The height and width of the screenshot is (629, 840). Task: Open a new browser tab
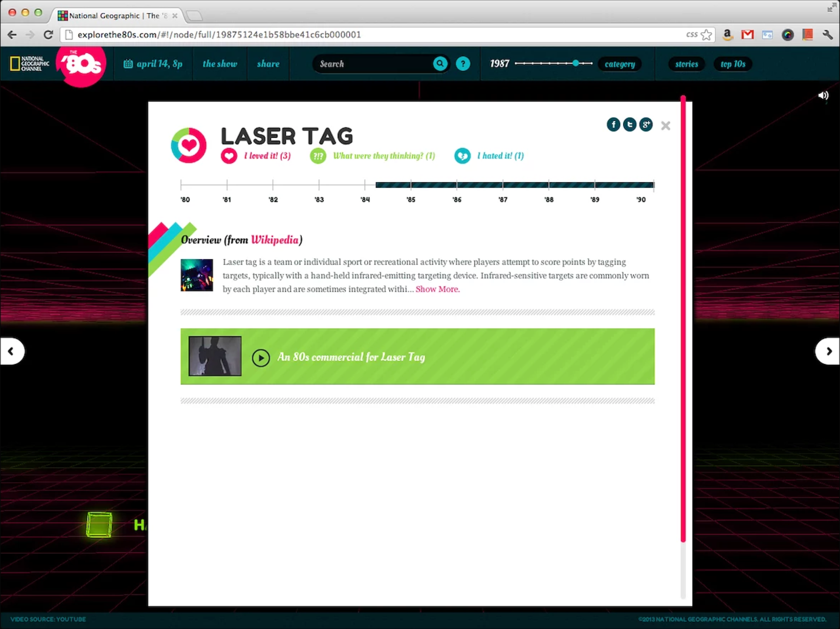(194, 16)
